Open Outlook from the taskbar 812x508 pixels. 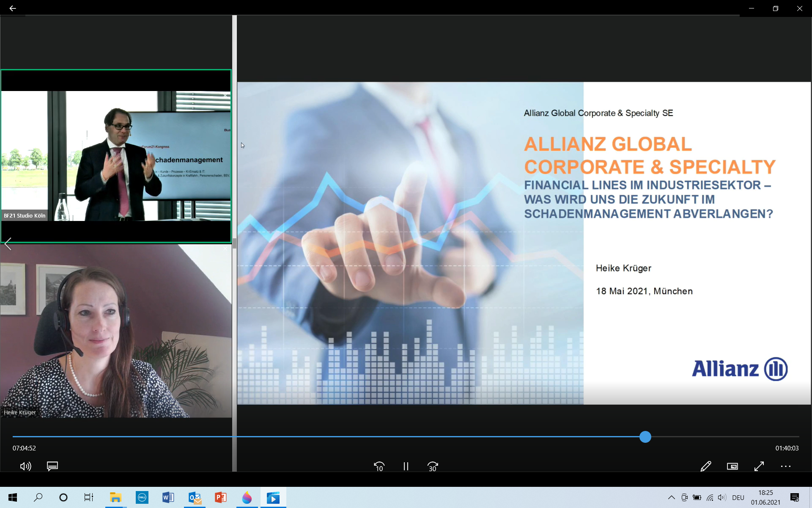[195, 497]
